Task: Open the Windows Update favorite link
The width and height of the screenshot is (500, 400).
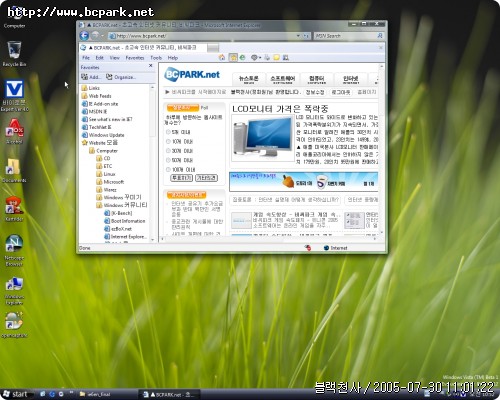Action: coord(103,135)
